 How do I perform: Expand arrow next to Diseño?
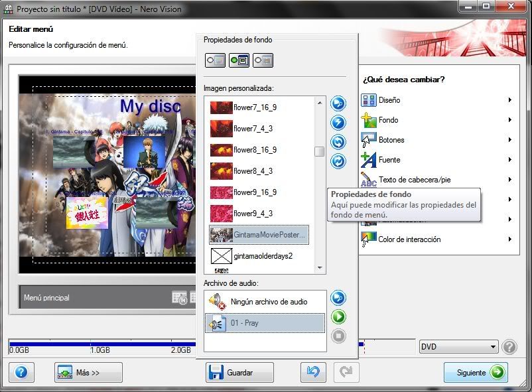(509, 100)
